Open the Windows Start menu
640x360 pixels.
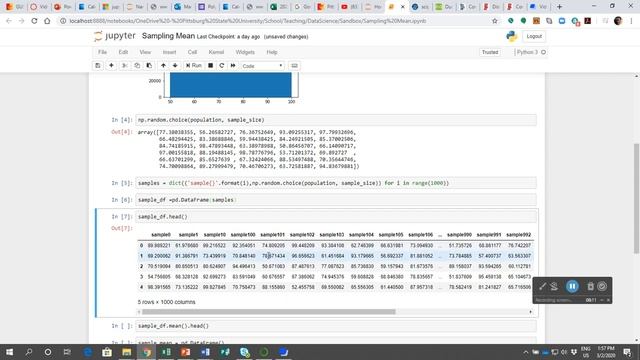9,352
